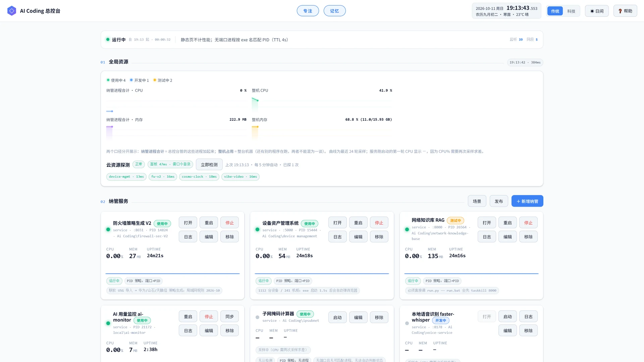Switch theme style to 科技
The image size is (644, 362).
coord(571,11)
